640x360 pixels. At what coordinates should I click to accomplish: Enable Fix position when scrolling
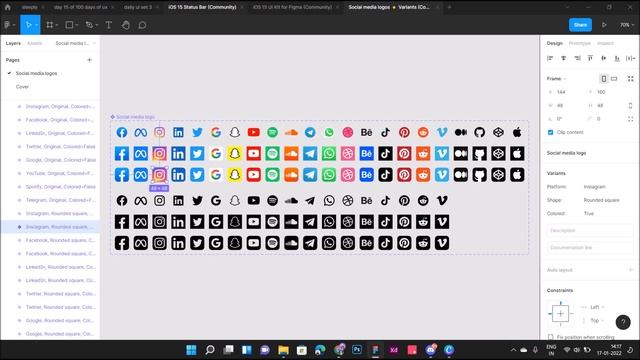pyautogui.click(x=550, y=337)
